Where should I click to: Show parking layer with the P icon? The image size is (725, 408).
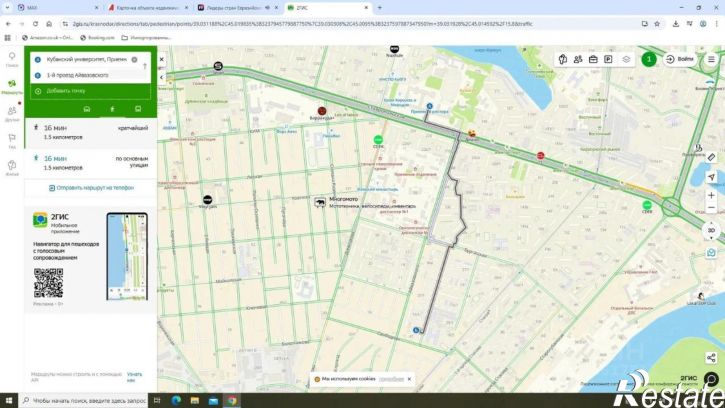pyautogui.click(x=608, y=59)
